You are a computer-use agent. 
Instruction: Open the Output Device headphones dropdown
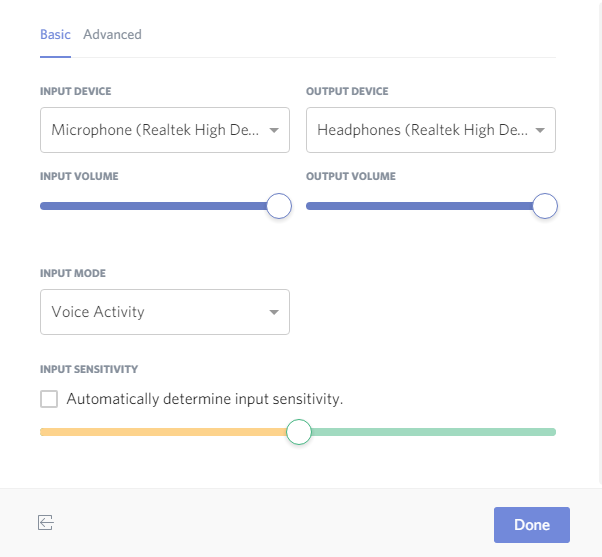click(x=422, y=130)
